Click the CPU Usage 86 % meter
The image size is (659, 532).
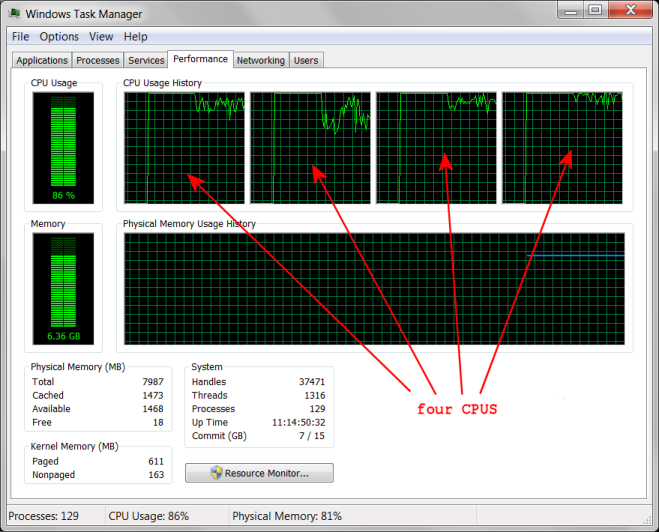63,148
